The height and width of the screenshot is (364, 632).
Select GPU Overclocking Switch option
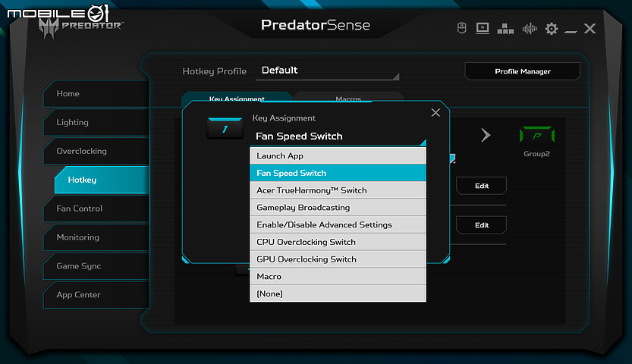click(338, 259)
